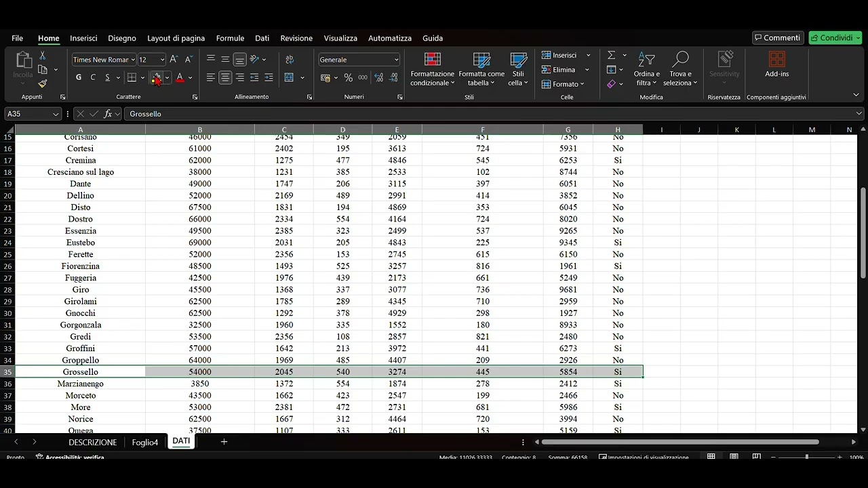Switch to the Formule tab
This screenshot has height=488, width=868.
230,38
